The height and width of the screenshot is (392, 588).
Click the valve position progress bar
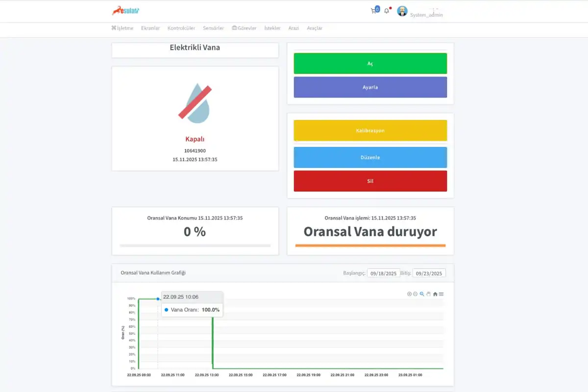pyautogui.click(x=195, y=245)
